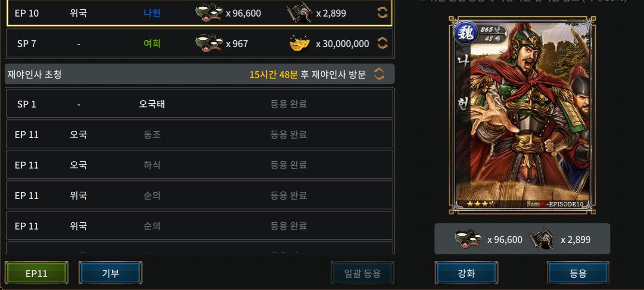Click the 魏 faction emblem on the card

coord(466,33)
